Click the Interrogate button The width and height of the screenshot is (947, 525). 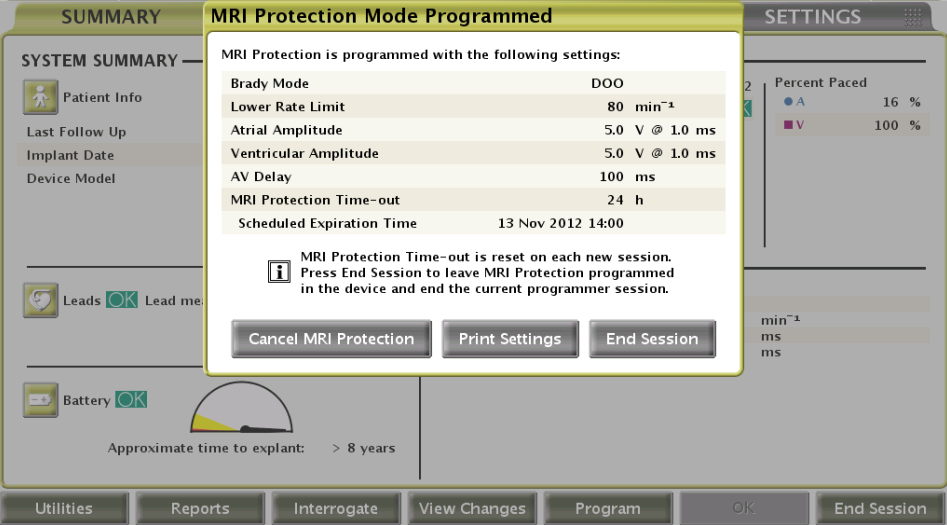(336, 508)
